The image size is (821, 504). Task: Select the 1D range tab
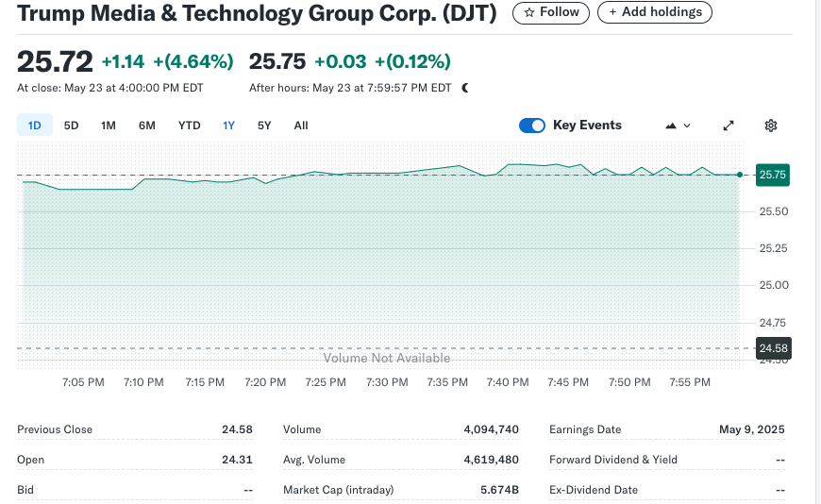[x=35, y=126]
